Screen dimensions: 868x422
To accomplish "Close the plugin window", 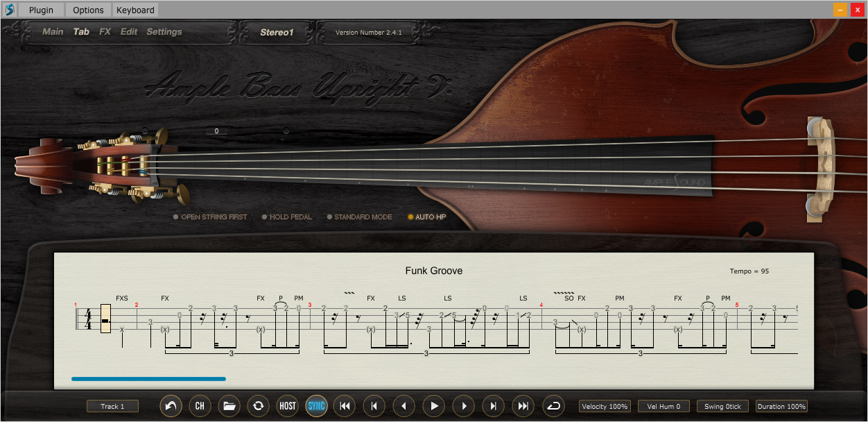I will pyautogui.click(x=857, y=10).
